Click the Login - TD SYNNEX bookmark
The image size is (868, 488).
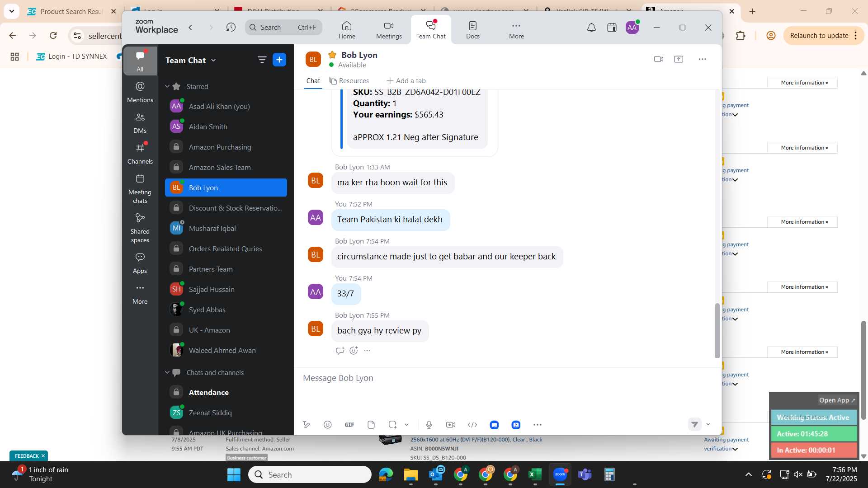tap(71, 56)
